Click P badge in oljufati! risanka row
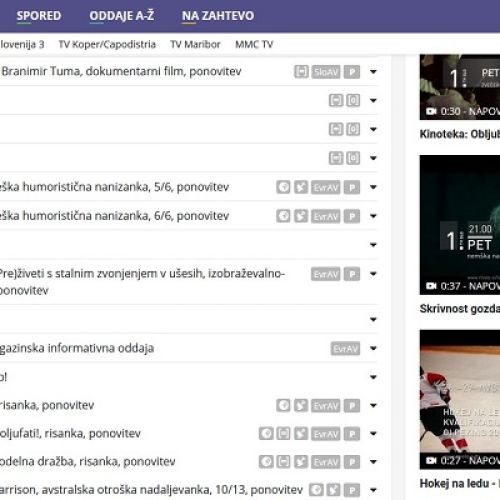Screen dimensions: 500x500 click(x=352, y=434)
